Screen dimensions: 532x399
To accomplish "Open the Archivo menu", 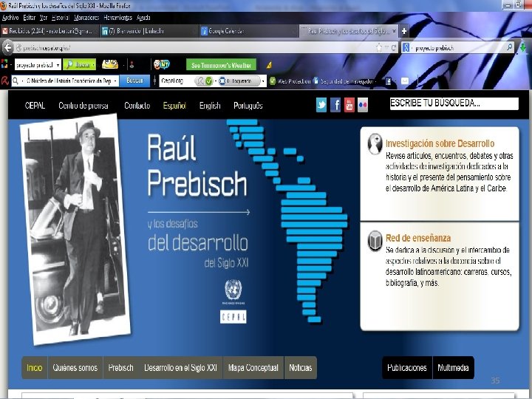I will pos(10,18).
